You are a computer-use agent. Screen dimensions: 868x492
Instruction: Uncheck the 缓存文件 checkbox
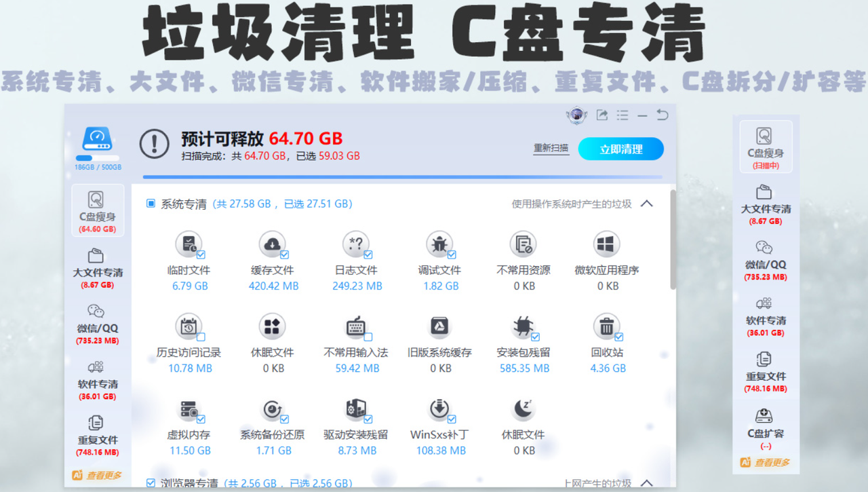285,255
